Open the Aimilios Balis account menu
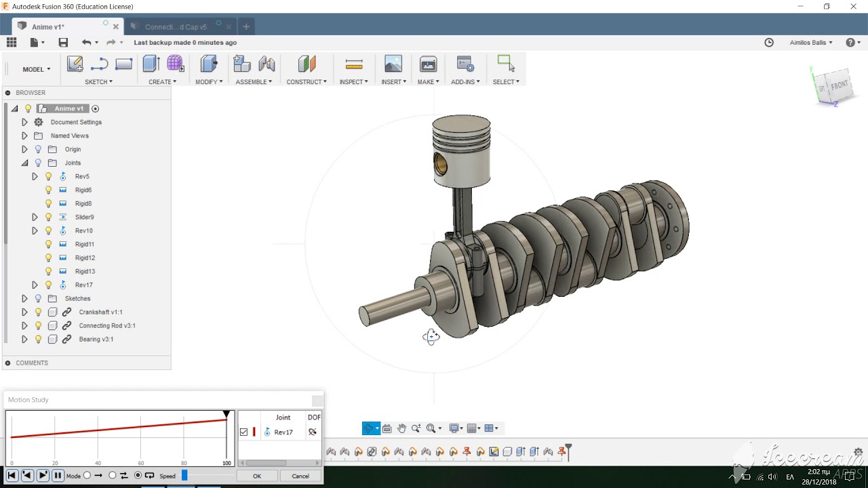This screenshot has height=488, width=868. [811, 42]
